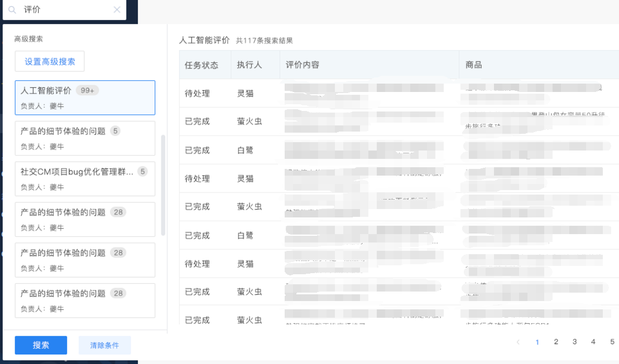Image resolution: width=619 pixels, height=364 pixels.
Task: Jump to page 3 of results
Action: pyautogui.click(x=574, y=342)
